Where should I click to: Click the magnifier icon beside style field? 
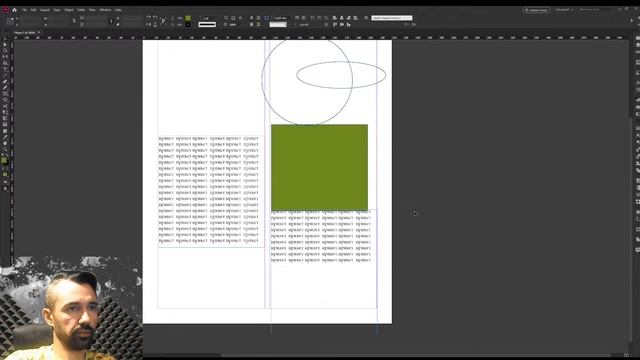[366, 18]
